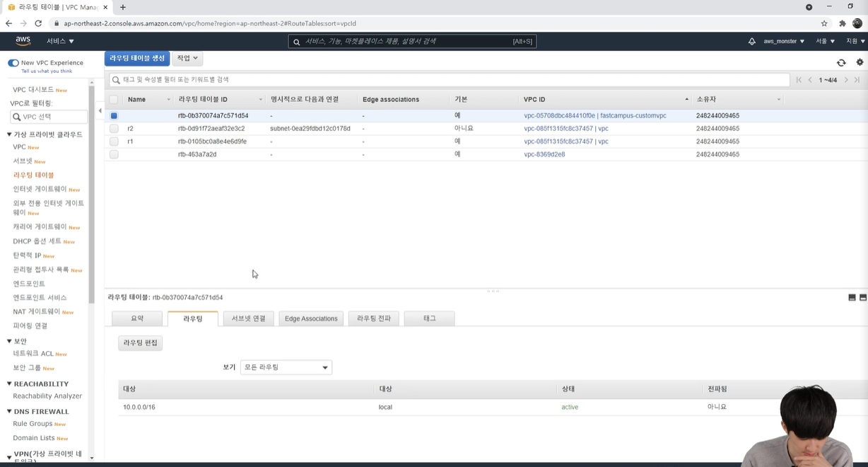Viewport: 868px width, 467px height.
Task: Go to next page of results
Action: click(x=846, y=80)
